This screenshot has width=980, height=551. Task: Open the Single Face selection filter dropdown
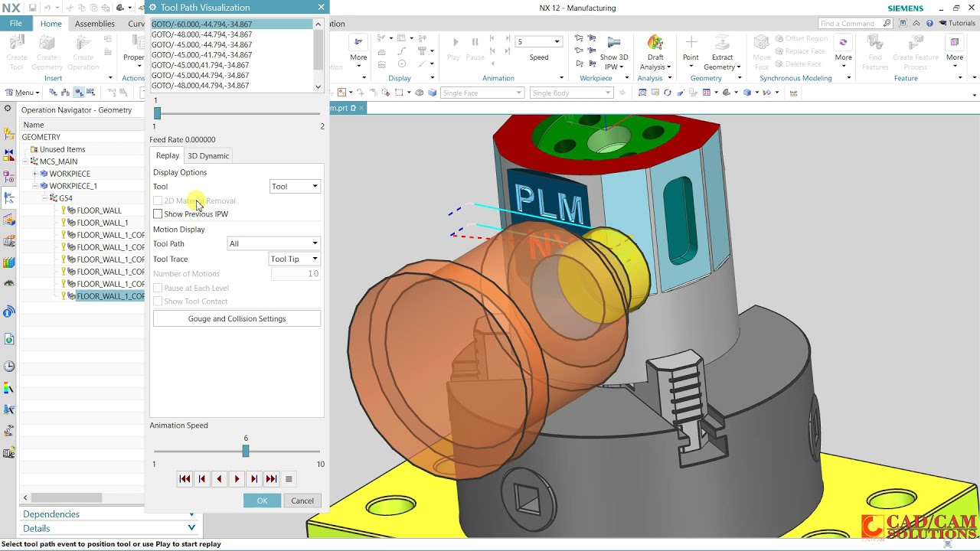click(x=482, y=93)
